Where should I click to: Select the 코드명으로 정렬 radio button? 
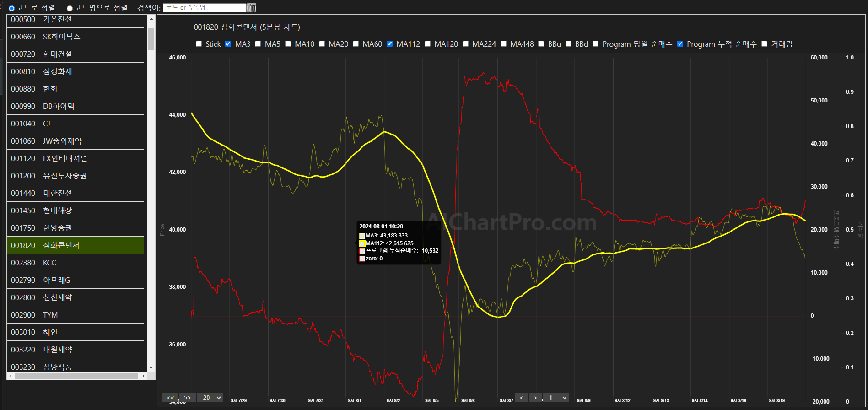coord(70,8)
